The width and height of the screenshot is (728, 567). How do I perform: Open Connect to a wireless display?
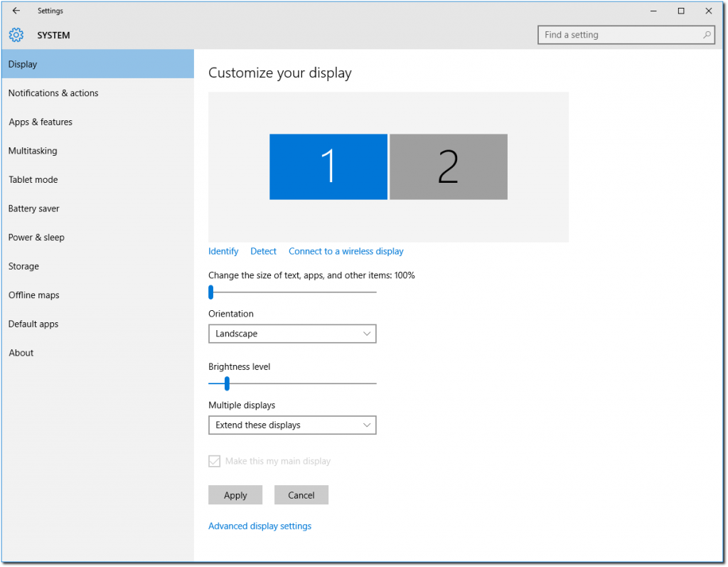coord(346,251)
